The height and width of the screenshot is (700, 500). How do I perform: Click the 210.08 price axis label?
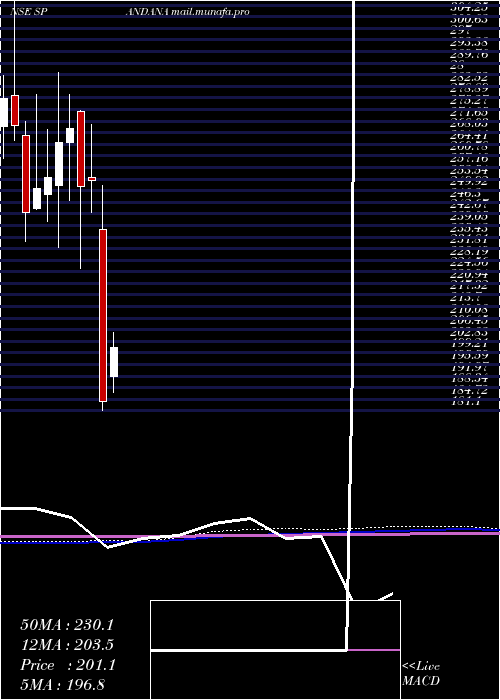point(469,309)
